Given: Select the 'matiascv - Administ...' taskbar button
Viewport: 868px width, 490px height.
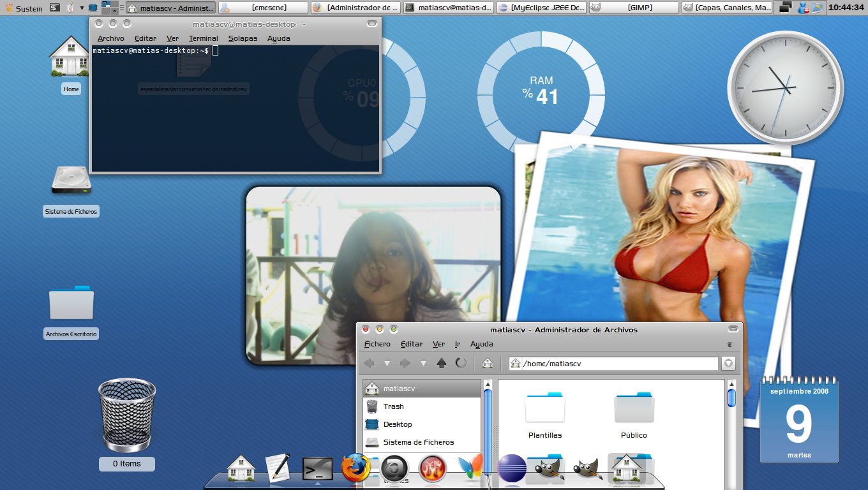Looking at the screenshot, I should 170,8.
